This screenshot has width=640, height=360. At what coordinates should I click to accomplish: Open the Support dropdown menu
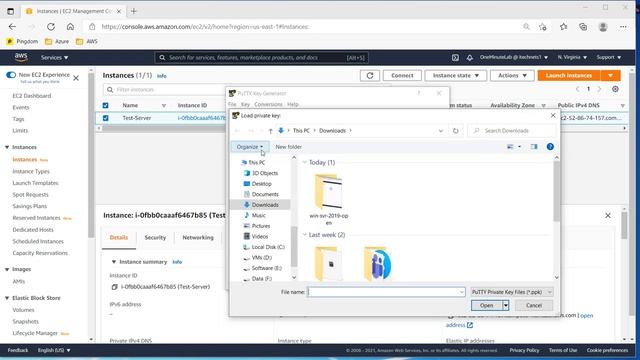pos(609,58)
